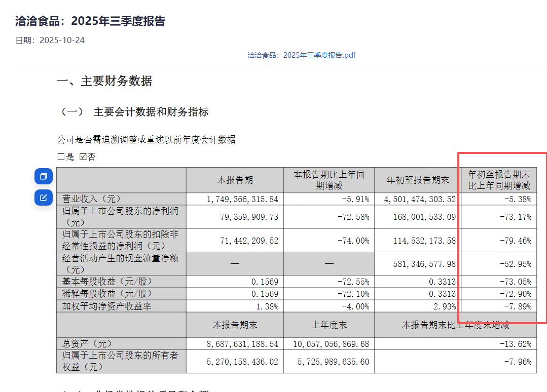Click the value 4,501,474,303.52
This screenshot has height=392, width=547.
point(420,200)
